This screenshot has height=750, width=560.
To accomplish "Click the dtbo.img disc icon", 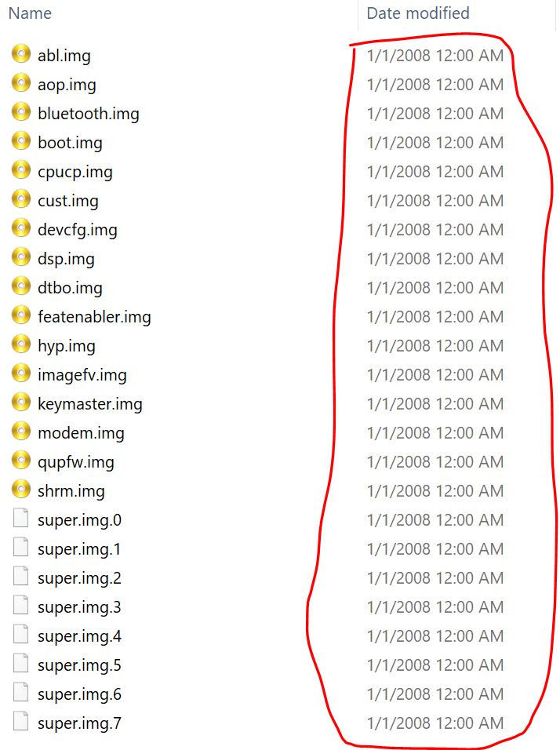I will (x=21, y=286).
